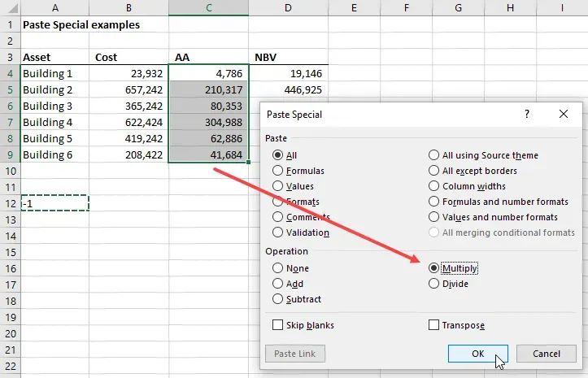
Task: Select row 10 header
Action: click(10, 171)
